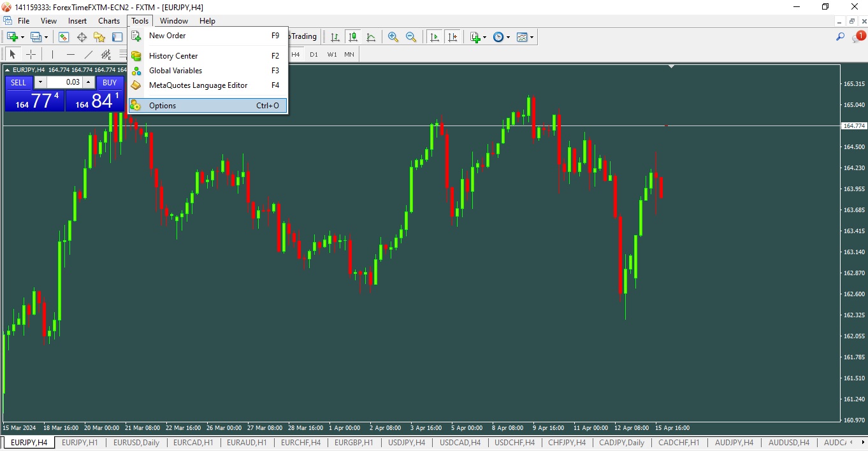This screenshot has width=868, height=451.
Task: Select the Crosshair tool
Action: tap(31, 54)
